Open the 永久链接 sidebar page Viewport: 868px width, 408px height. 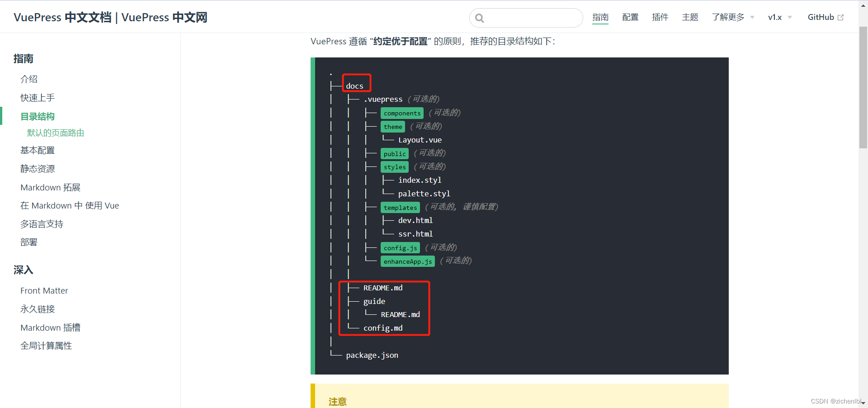38,309
